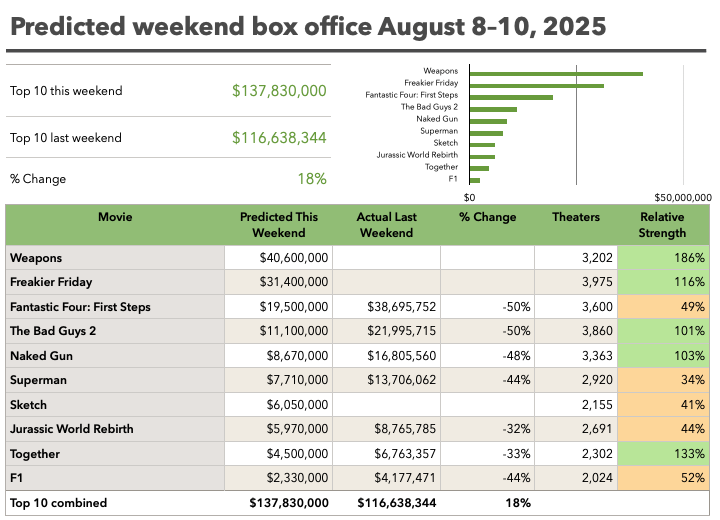Click the Actual Last Weekend header

point(385,225)
